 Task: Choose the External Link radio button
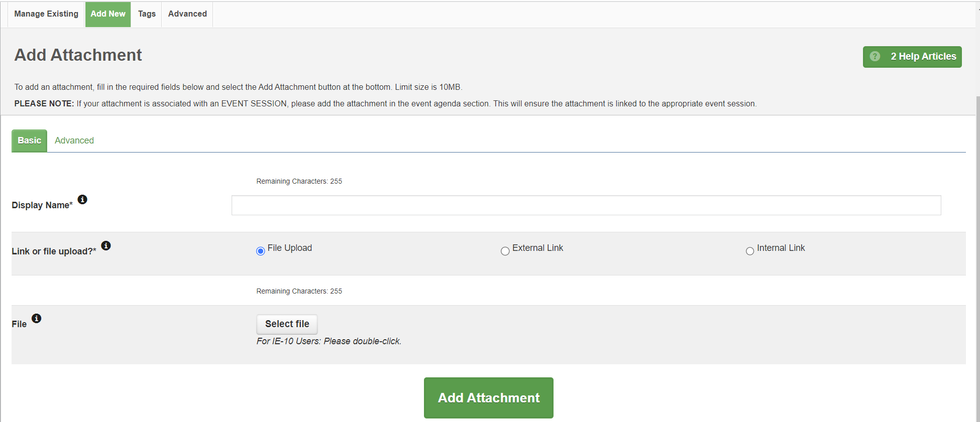505,251
